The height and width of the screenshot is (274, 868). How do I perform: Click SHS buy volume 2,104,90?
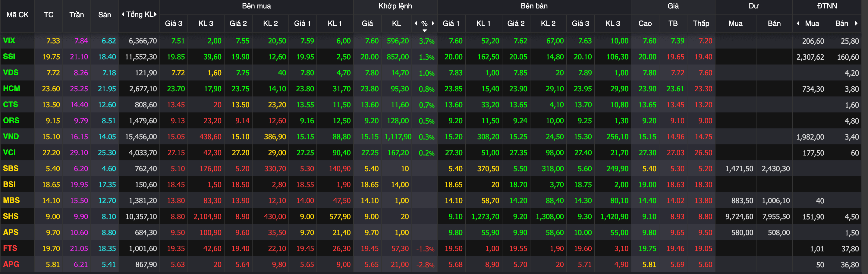pyautogui.click(x=207, y=217)
